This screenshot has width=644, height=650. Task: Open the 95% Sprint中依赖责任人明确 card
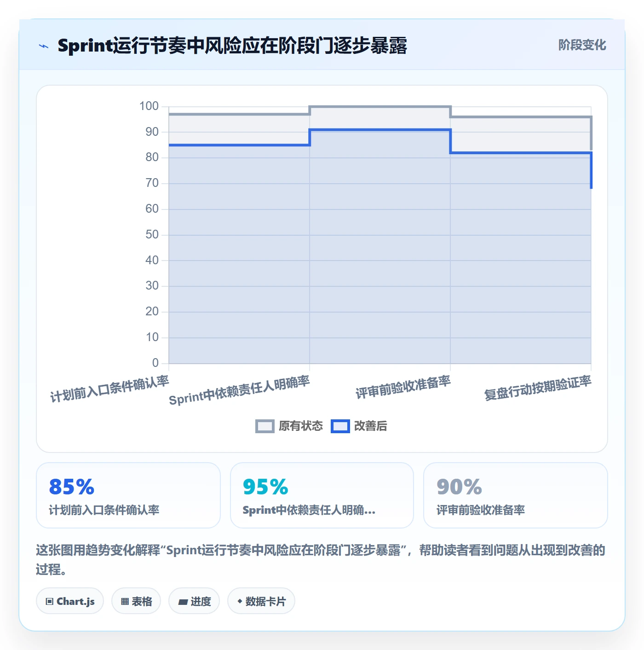[322, 495]
